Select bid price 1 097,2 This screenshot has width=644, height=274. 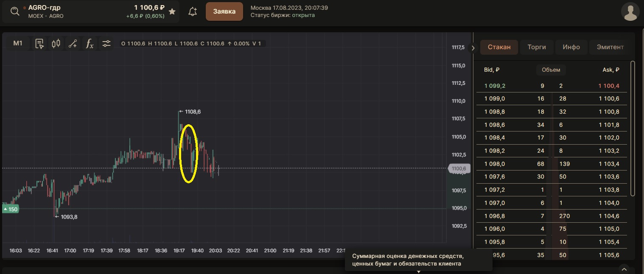coord(495,190)
